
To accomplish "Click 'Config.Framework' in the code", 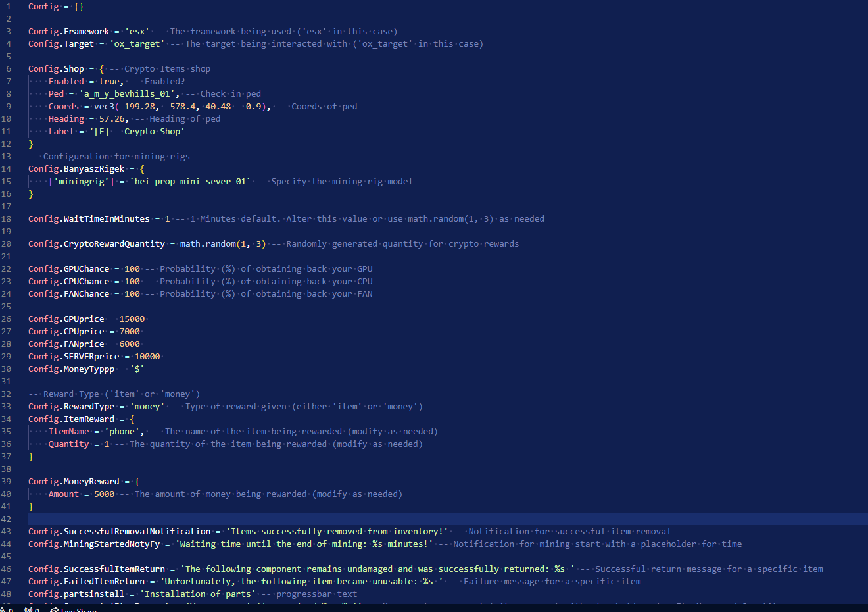I will point(69,32).
